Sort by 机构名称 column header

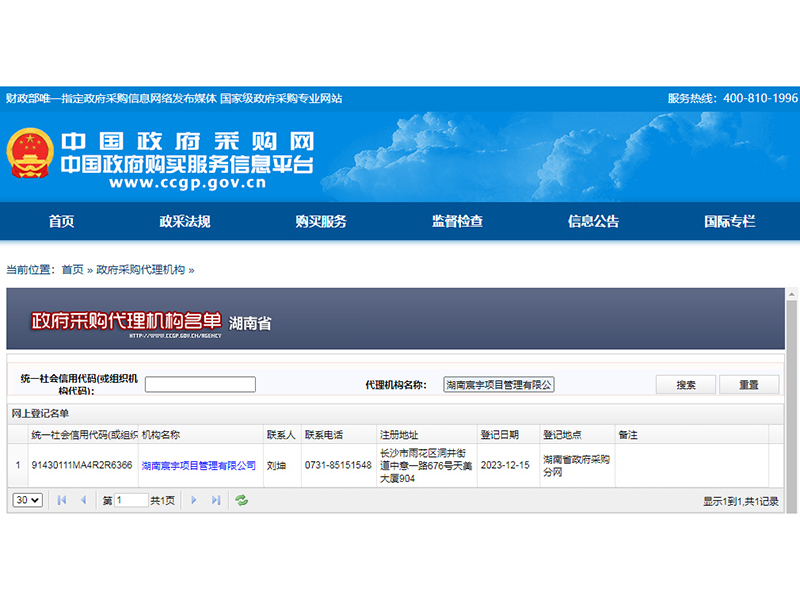pyautogui.click(x=201, y=435)
